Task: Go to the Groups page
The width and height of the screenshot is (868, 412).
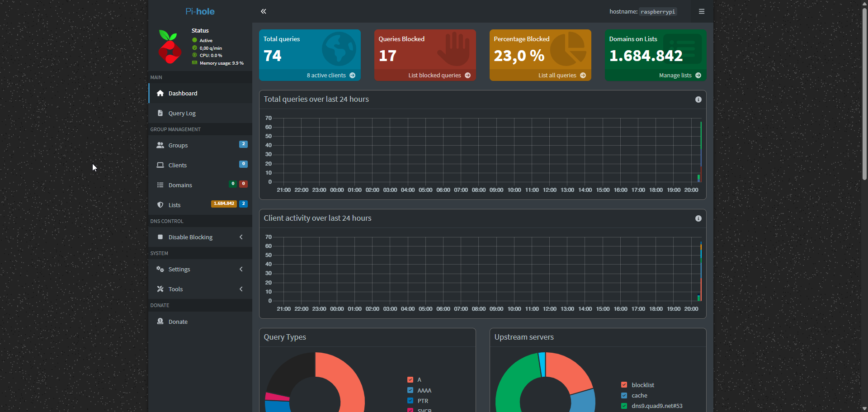Action: tap(178, 146)
